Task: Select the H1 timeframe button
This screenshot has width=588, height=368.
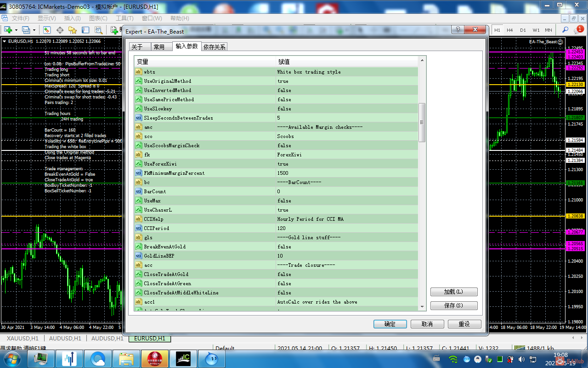Action: [x=497, y=30]
